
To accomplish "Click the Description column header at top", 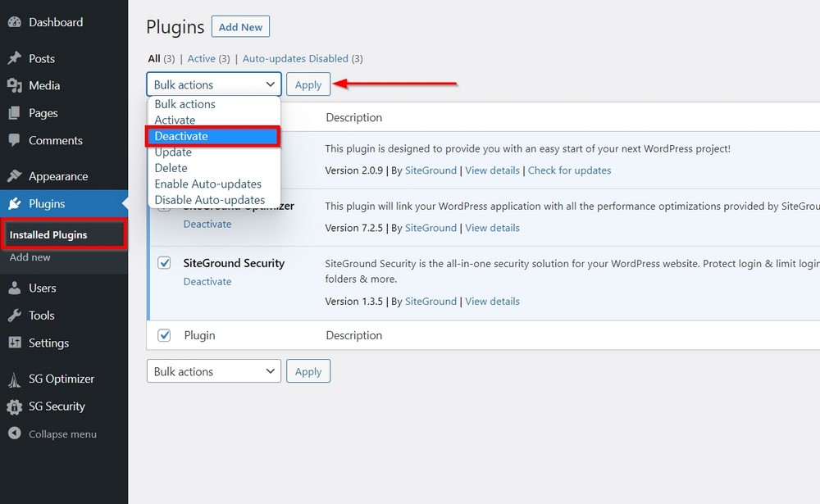I will pyautogui.click(x=354, y=118).
